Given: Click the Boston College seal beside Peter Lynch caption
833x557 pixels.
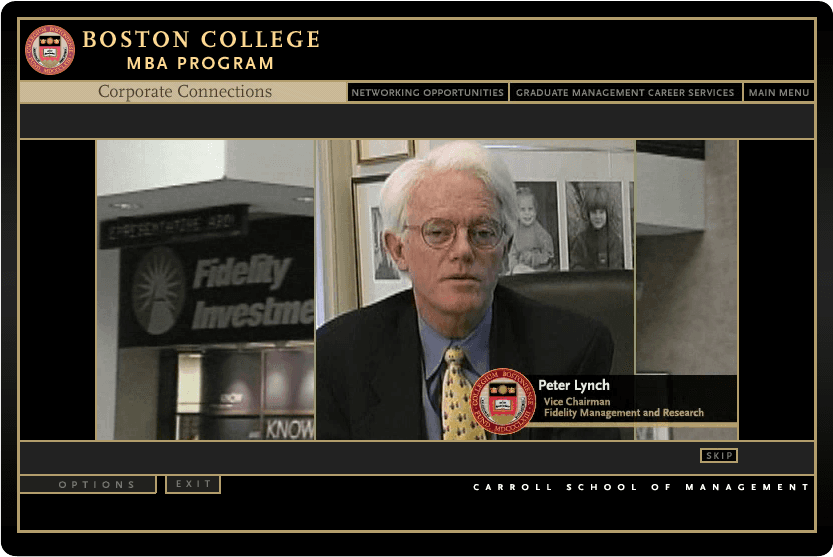Looking at the screenshot, I should pos(503,401).
